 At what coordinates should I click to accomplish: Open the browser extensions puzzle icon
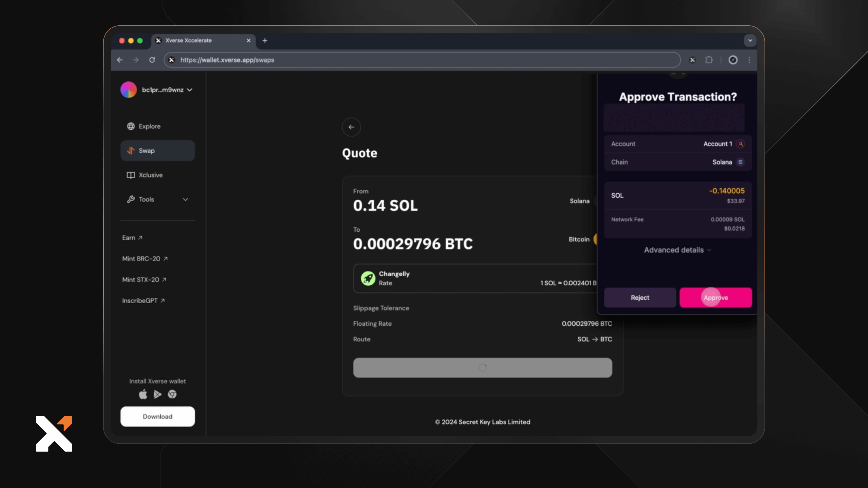pyautogui.click(x=709, y=60)
